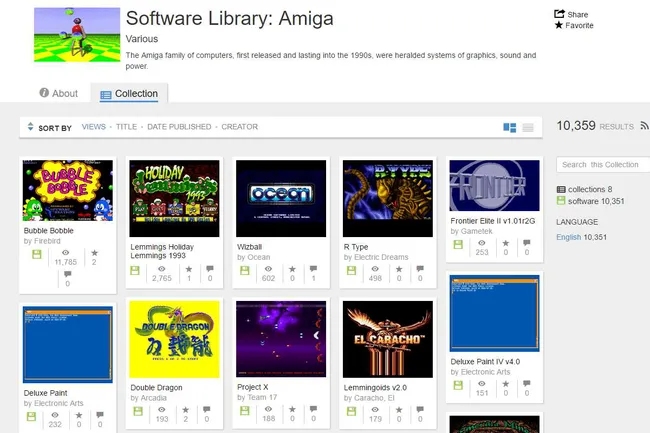Click the eye icon on Lemmingoids v2.0 card
Viewport: 650px width, 433px height.
[375, 409]
